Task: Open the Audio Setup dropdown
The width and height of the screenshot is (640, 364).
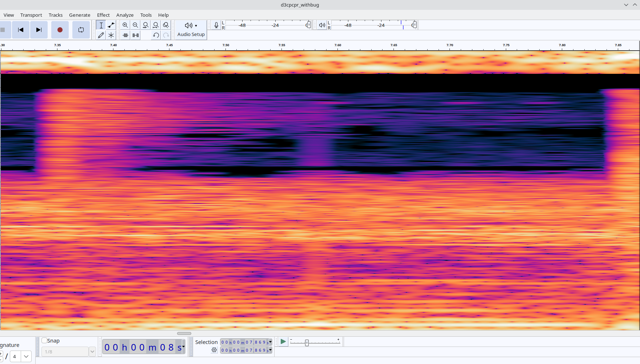Action: click(x=191, y=29)
